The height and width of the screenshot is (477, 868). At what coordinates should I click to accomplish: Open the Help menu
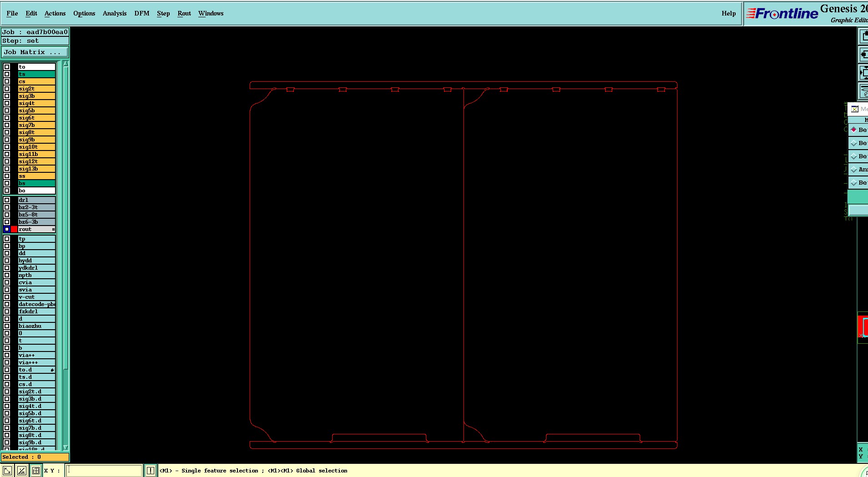tap(728, 13)
